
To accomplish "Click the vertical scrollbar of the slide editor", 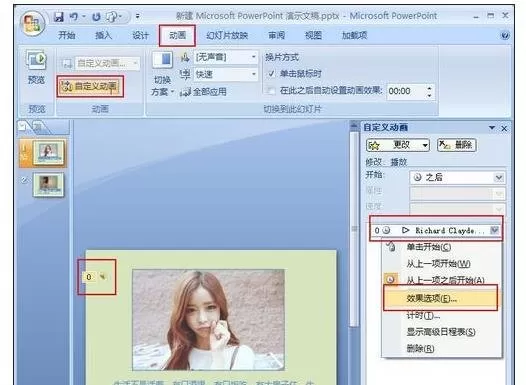I will [x=354, y=228].
